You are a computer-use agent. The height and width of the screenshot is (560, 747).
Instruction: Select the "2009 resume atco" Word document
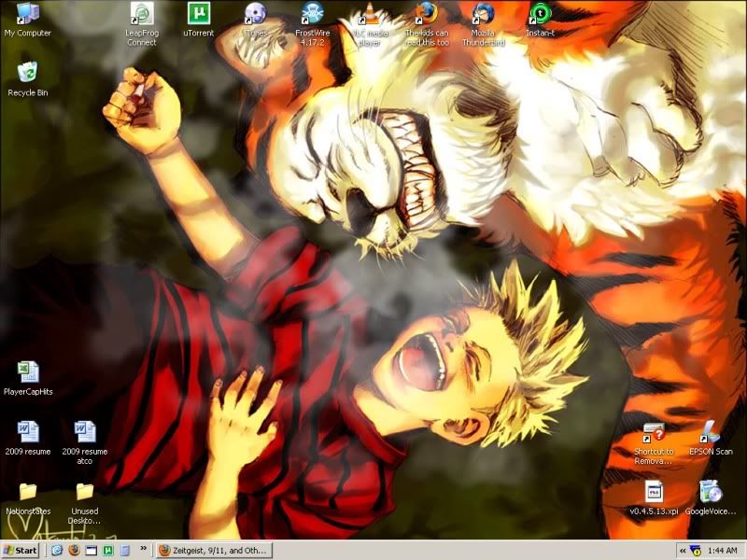tap(85, 442)
